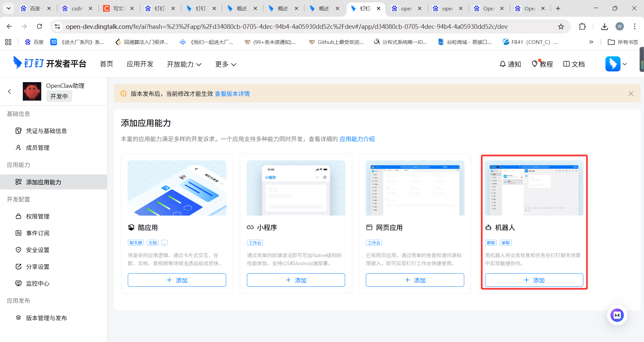The width and height of the screenshot is (644, 342).
Task: Expand the 开放能力 dropdown menu
Action: click(184, 64)
